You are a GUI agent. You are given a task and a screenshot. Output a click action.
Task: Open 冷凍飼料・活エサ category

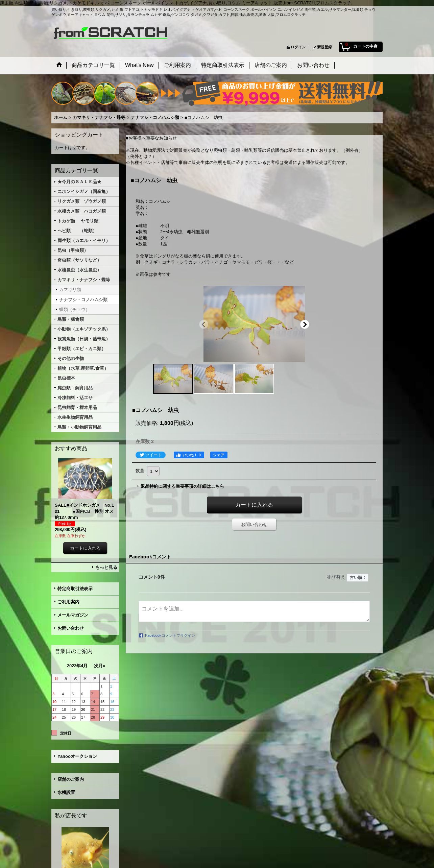coord(85,398)
